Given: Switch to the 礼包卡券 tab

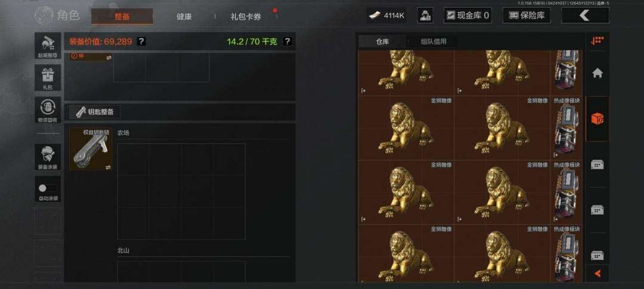Looking at the screenshot, I should pos(246,17).
